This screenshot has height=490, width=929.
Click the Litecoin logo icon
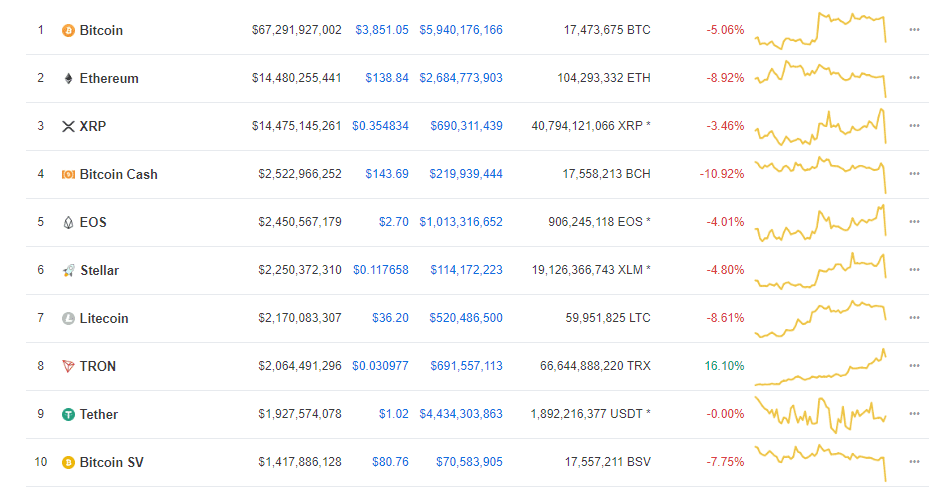(x=68, y=318)
